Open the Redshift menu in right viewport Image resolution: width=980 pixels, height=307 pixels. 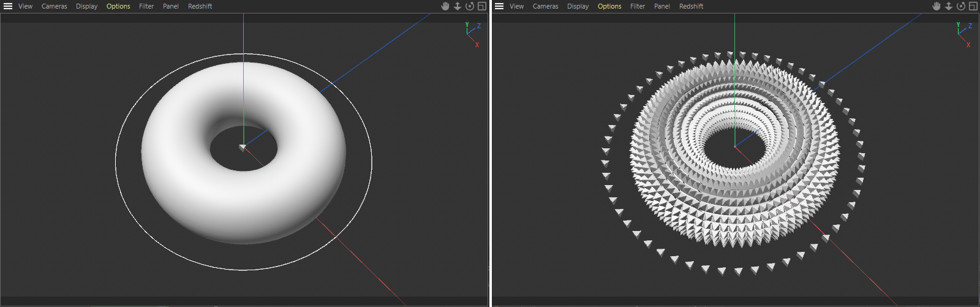pos(691,6)
